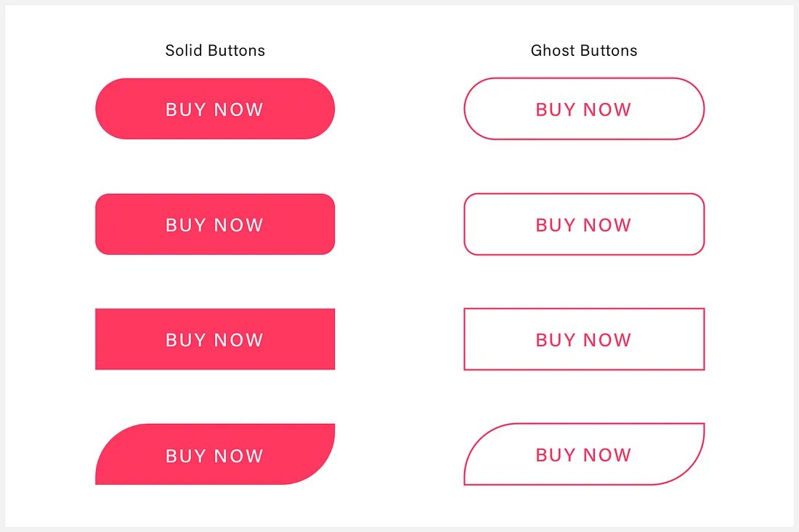The height and width of the screenshot is (532, 799).
Task: Activate the second outlined BUY NOW with slightly rounded corners
Action: coord(584,224)
